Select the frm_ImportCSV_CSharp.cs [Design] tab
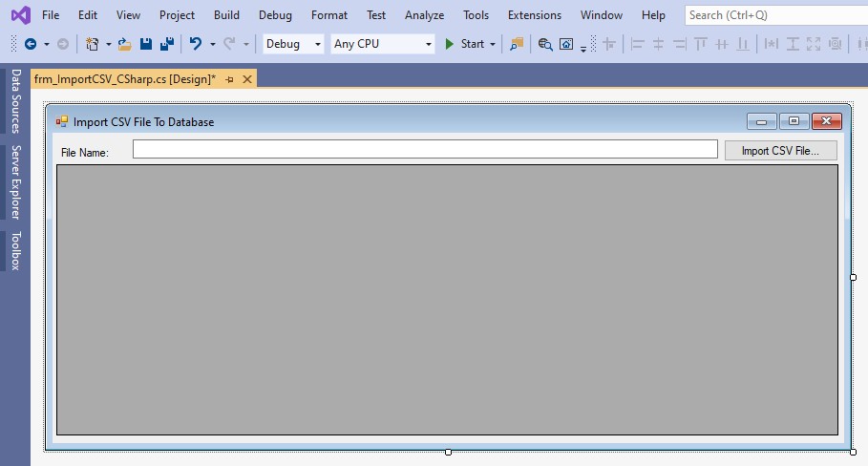This screenshot has height=466, width=868. pyautogui.click(x=125, y=79)
